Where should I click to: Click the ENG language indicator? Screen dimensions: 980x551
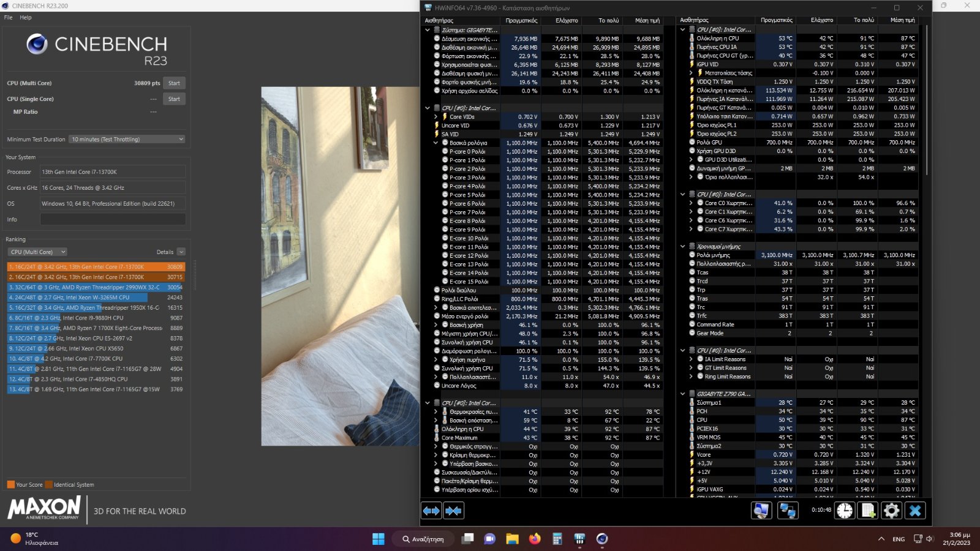[x=899, y=539]
